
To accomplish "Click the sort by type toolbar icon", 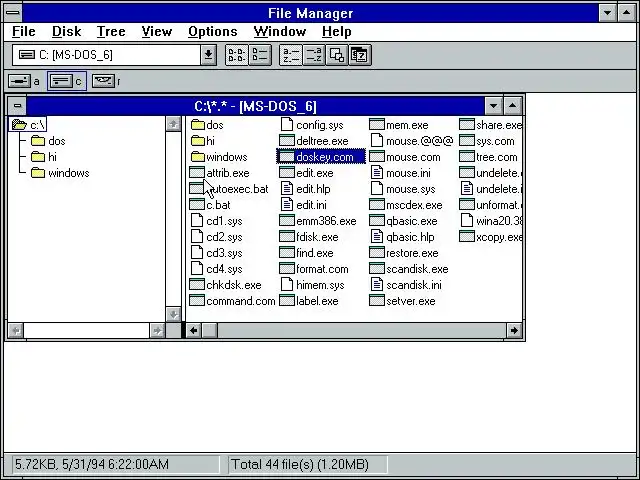I will click(x=314, y=55).
